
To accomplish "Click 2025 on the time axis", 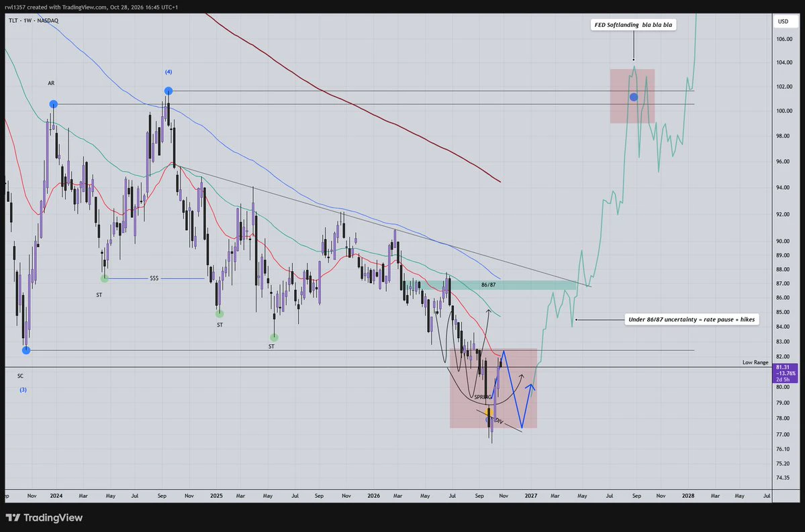I will point(217,496).
